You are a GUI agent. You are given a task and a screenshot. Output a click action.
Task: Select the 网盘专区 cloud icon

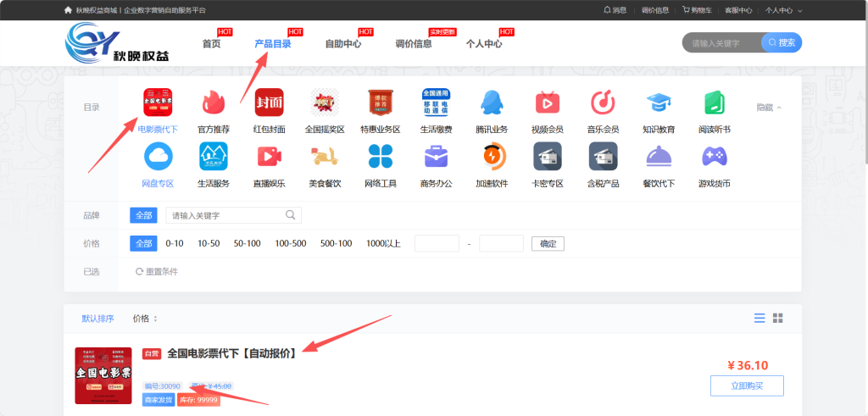click(158, 157)
